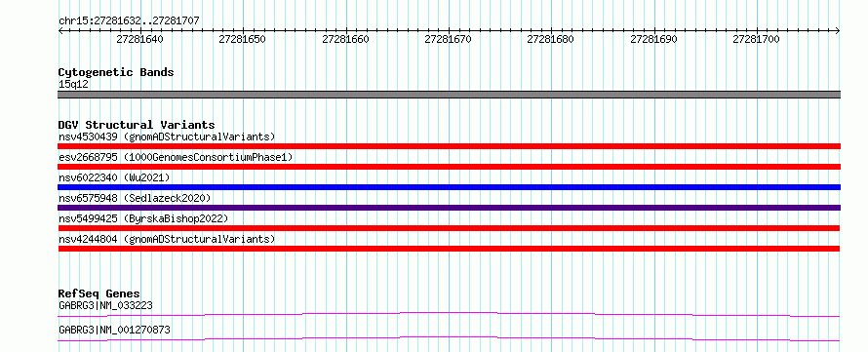Open variant label nsv4530439 gnomADStructuralVariants
The image size is (868, 352).
point(167,137)
